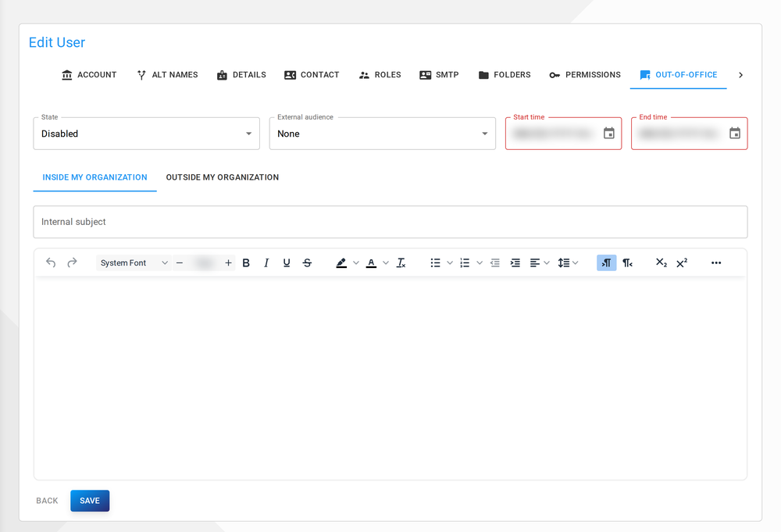781x532 pixels.
Task: Expand bullet list style options
Action: click(450, 262)
